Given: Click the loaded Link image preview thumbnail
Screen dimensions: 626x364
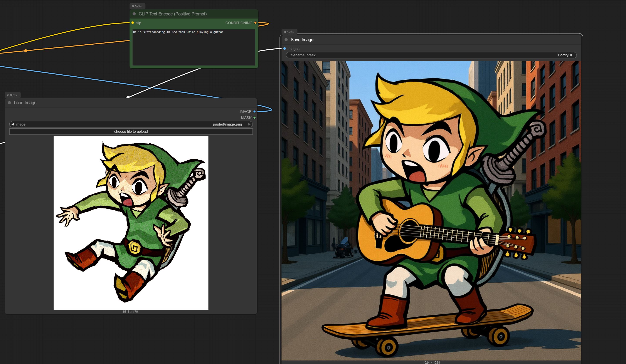Looking at the screenshot, I should [x=131, y=223].
